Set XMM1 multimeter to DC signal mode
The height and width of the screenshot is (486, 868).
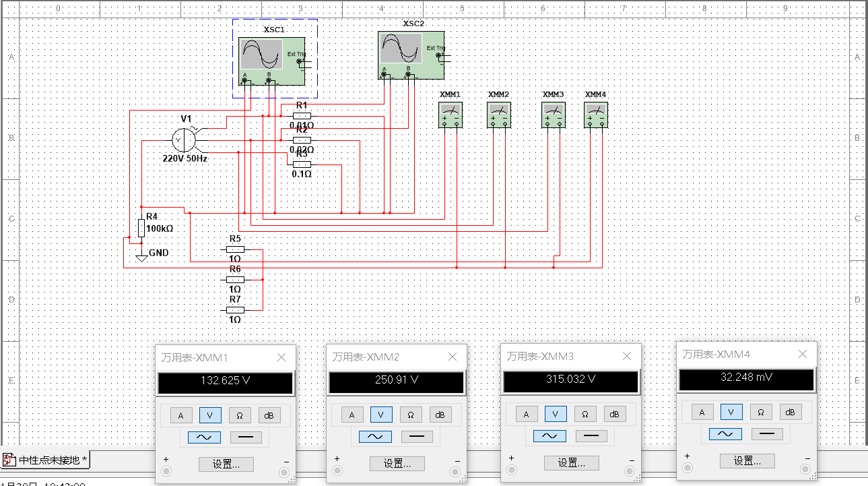(246, 437)
